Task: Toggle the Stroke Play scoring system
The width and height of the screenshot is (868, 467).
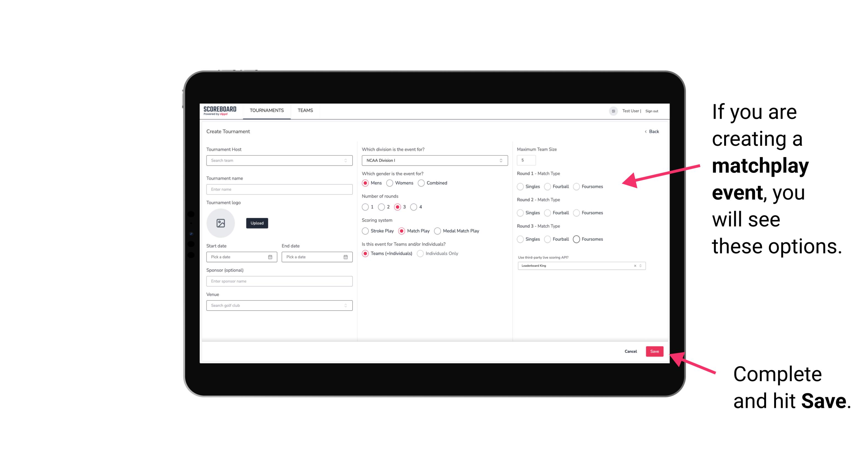Action: coord(365,231)
